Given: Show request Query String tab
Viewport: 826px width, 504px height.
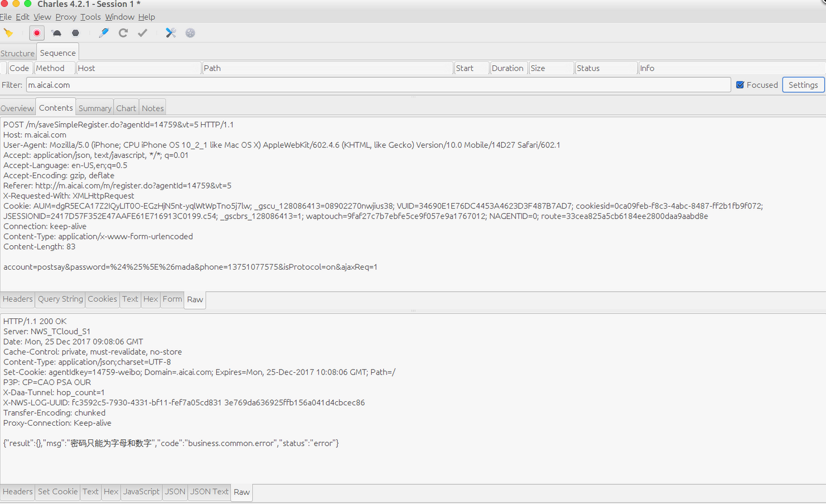Looking at the screenshot, I should coord(60,299).
